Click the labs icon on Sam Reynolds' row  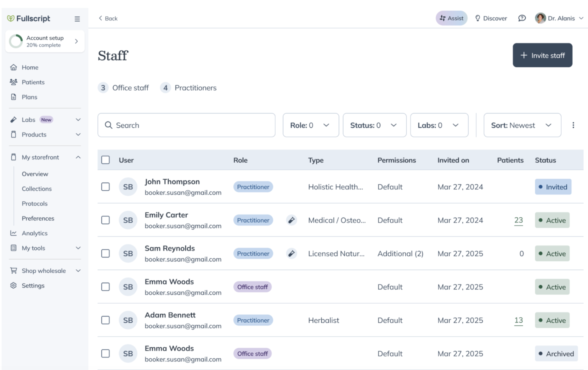pos(291,254)
